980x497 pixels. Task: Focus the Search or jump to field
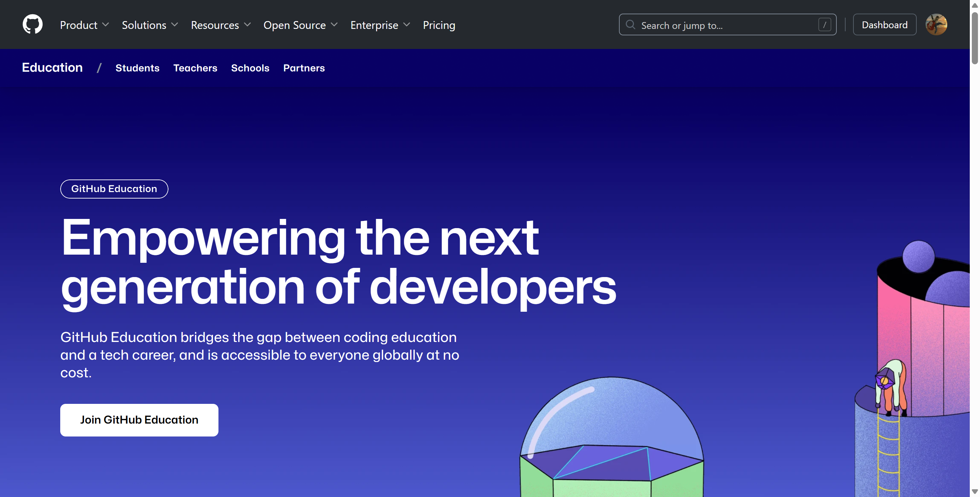728,25
